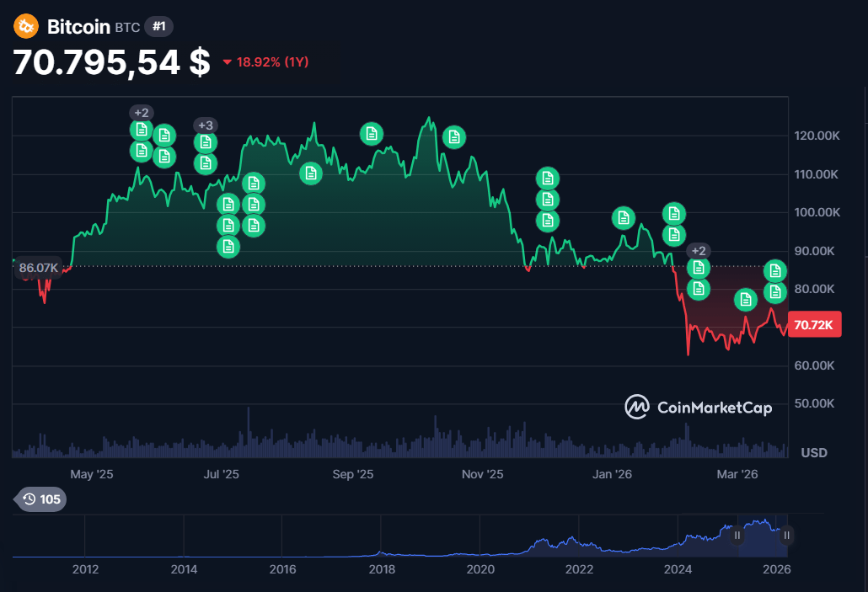
Task: Click the 70.795,54 $ price value
Action: coord(111,62)
